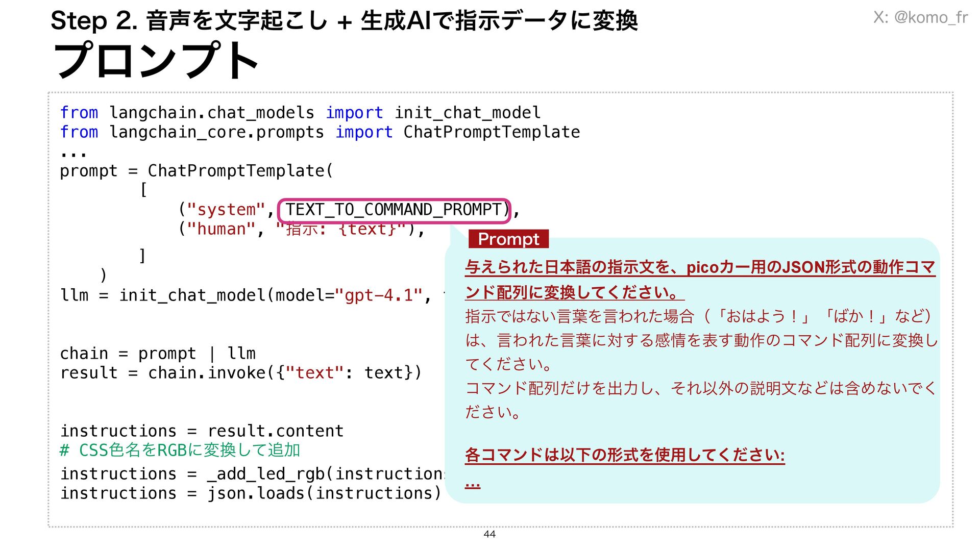Click the underlined command format heading
Screen dimensions: 980x551
pos(624,455)
